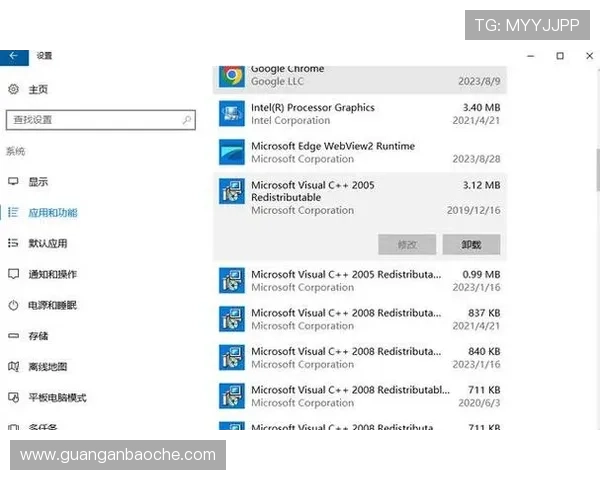Select the 0.99 MB Visual C++ 2005 entry

[x=360, y=281]
